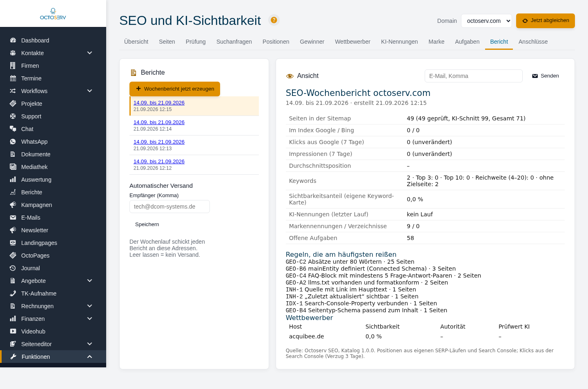588x389 pixels.
Task: Open the help question-mark icon beside title
Action: pos(274,20)
